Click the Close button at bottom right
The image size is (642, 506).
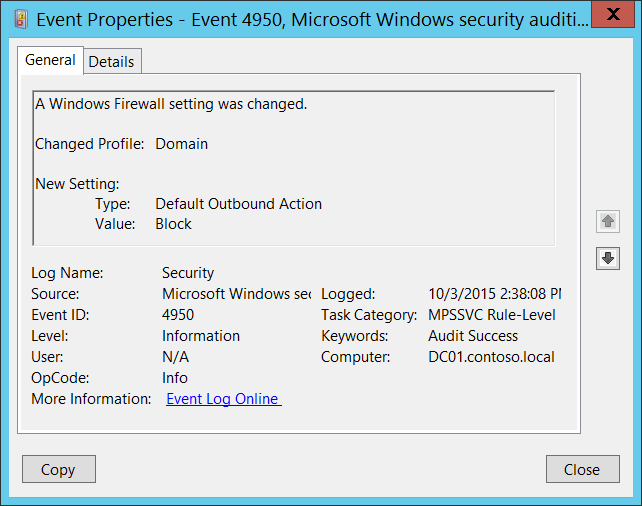pyautogui.click(x=581, y=469)
